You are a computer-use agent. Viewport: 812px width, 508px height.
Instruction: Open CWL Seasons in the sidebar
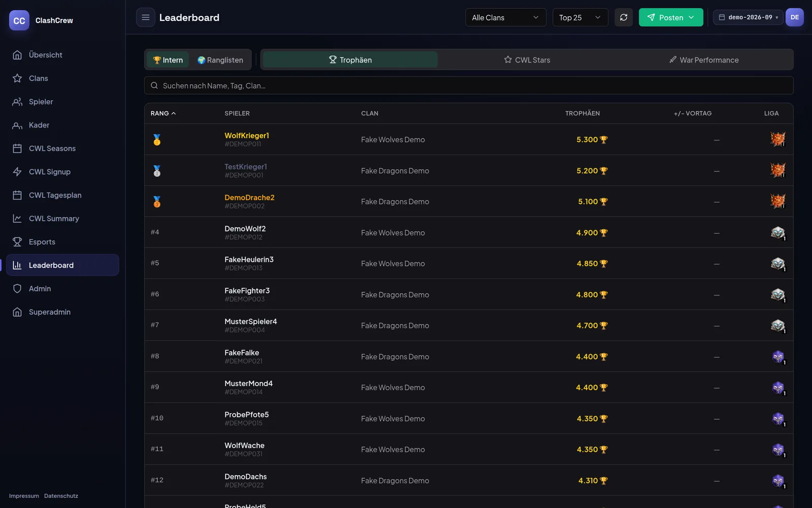(x=62, y=148)
